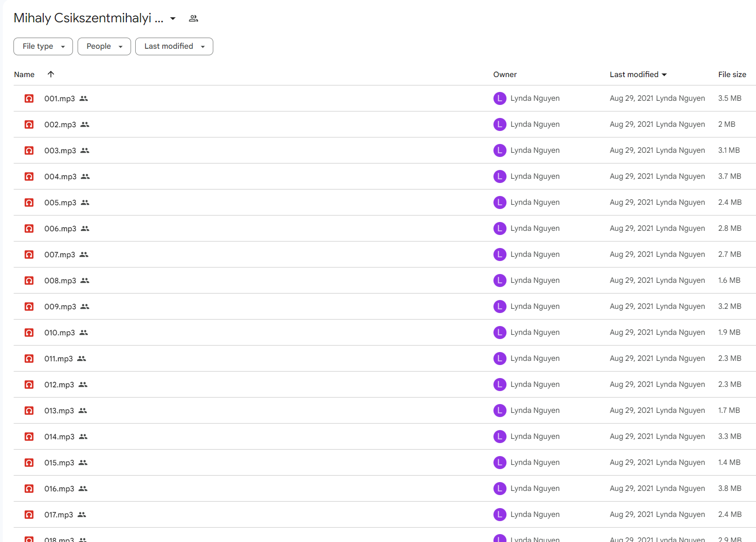Select the file name 004.mp3
Viewport: 756px width, 542px height.
click(60, 176)
